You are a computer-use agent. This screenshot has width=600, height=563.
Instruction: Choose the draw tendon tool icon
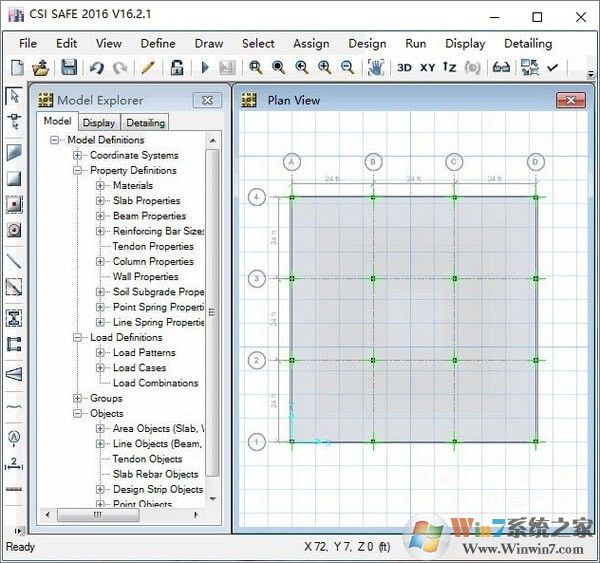pos(14,407)
